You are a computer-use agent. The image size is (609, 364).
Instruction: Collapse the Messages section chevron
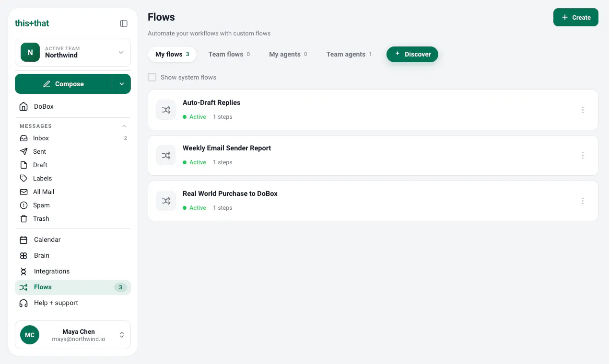point(124,126)
